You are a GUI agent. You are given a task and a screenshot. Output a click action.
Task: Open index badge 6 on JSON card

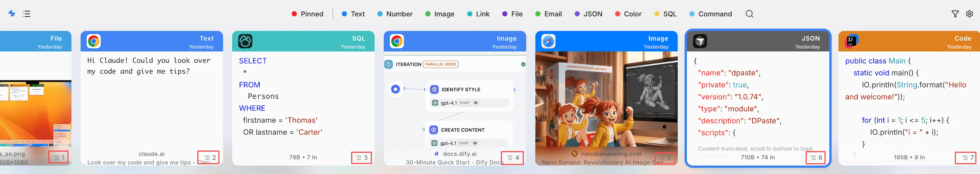click(816, 158)
